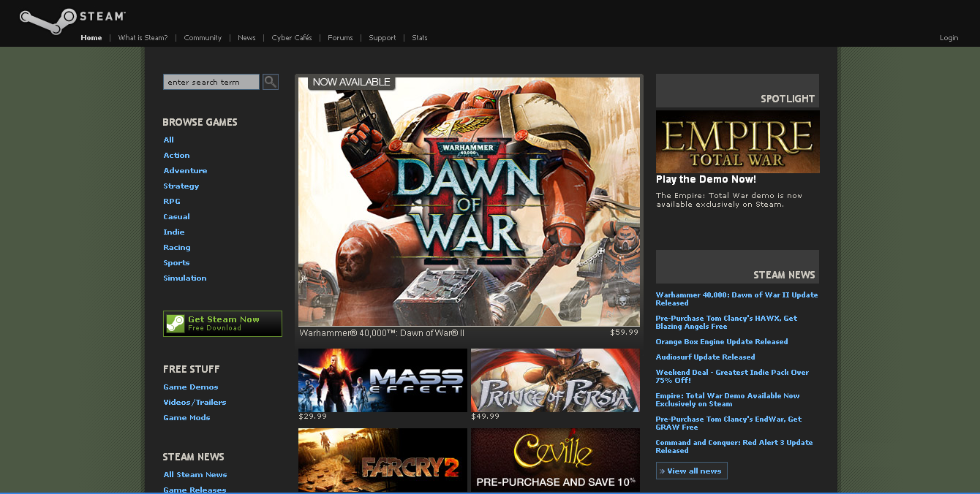Image resolution: width=980 pixels, height=494 pixels.
Task: Open the Ceville pre-purchase thumbnail
Action: click(x=555, y=460)
